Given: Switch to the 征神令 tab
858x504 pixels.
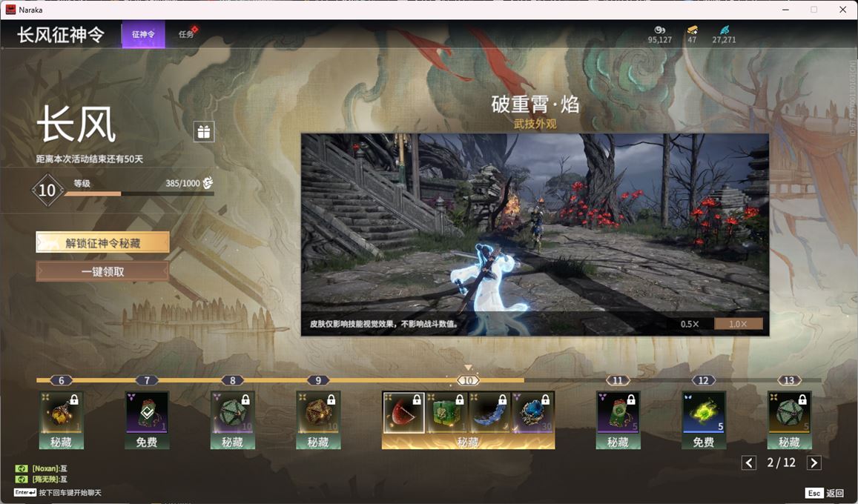Looking at the screenshot, I should (x=143, y=34).
